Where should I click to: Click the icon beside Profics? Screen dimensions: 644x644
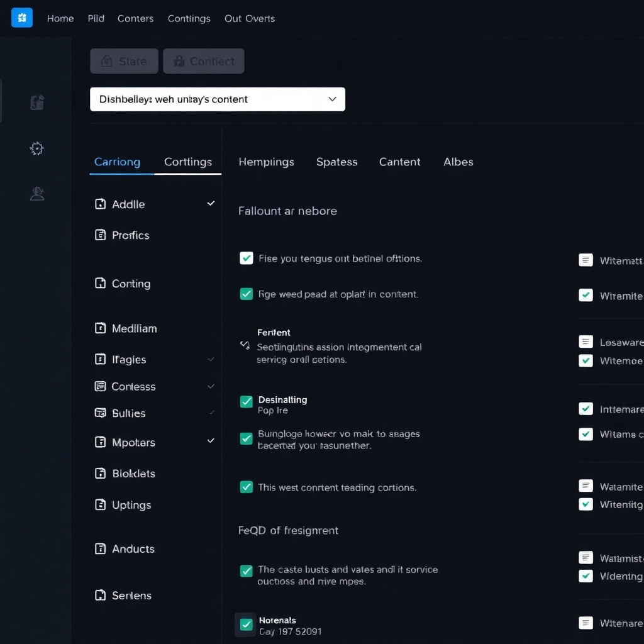(x=101, y=235)
